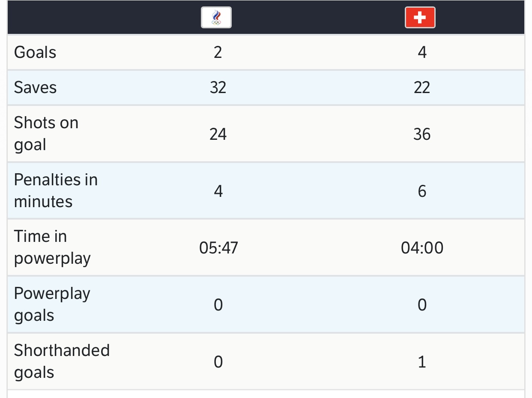Click the Powerplay goals row label
Viewport: 532px width, 398px height.
pos(52,305)
